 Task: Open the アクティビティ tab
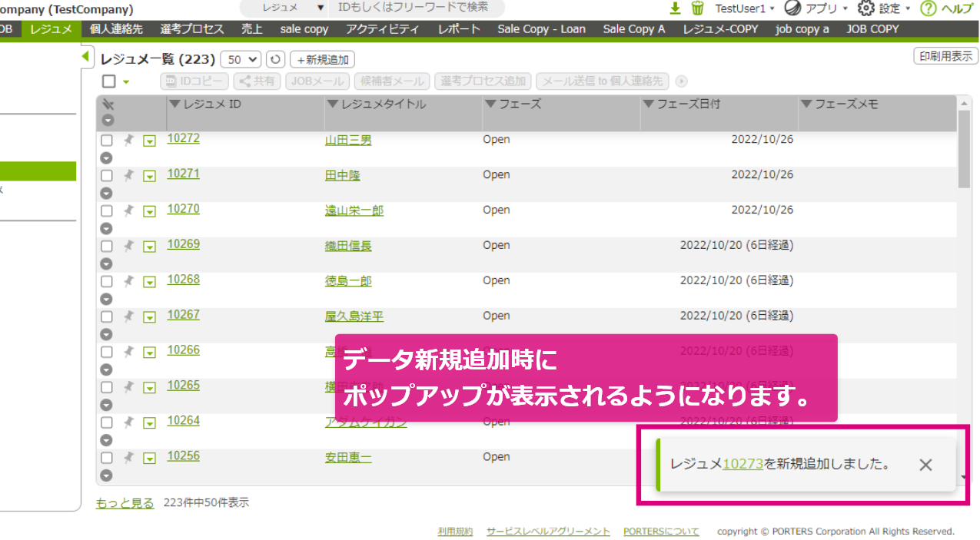[383, 29]
